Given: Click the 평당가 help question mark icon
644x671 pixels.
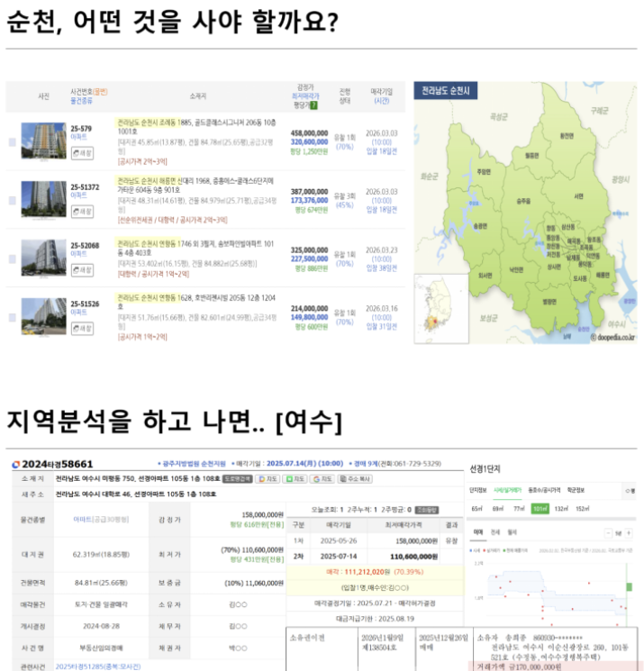Looking at the screenshot, I should 313,105.
